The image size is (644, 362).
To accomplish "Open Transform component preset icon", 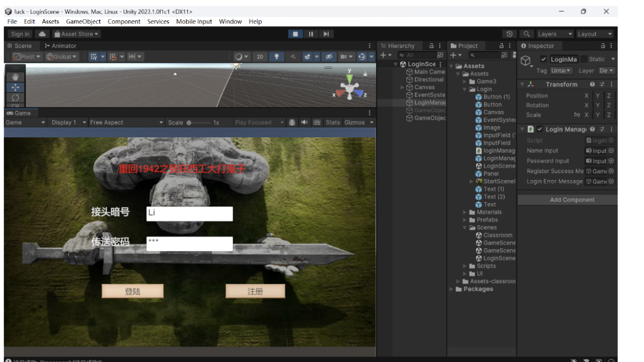I will (x=602, y=84).
